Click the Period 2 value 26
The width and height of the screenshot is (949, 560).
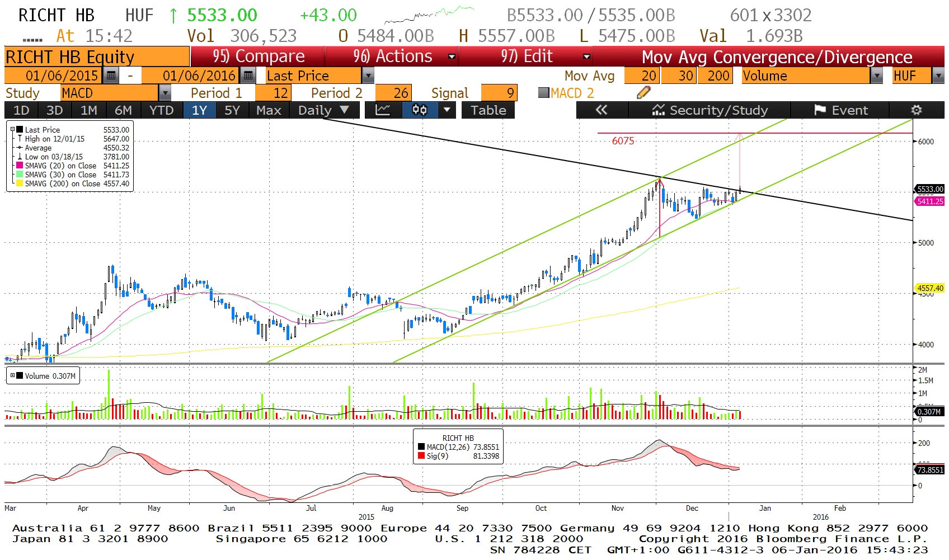(393, 93)
